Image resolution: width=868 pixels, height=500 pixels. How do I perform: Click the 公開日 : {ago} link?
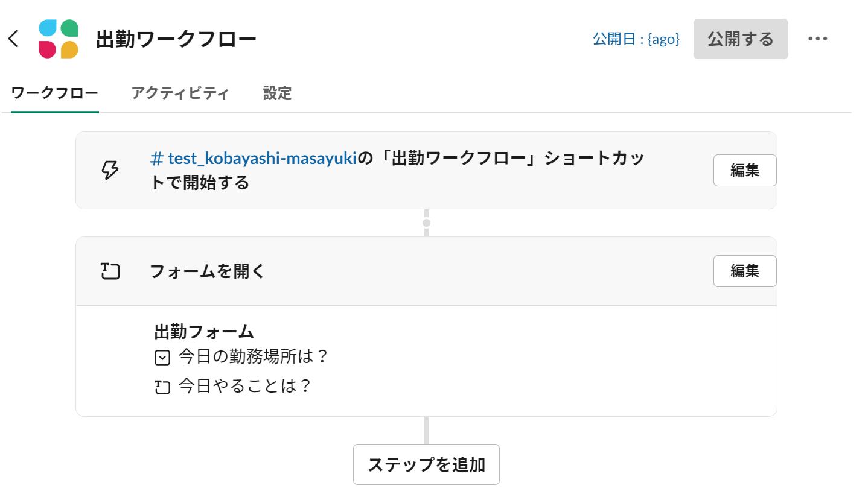636,39
